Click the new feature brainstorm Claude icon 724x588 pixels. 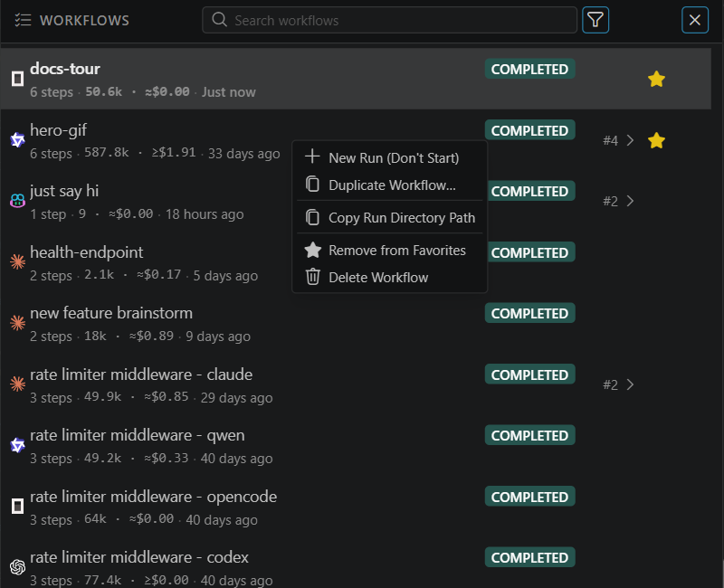(x=17, y=323)
